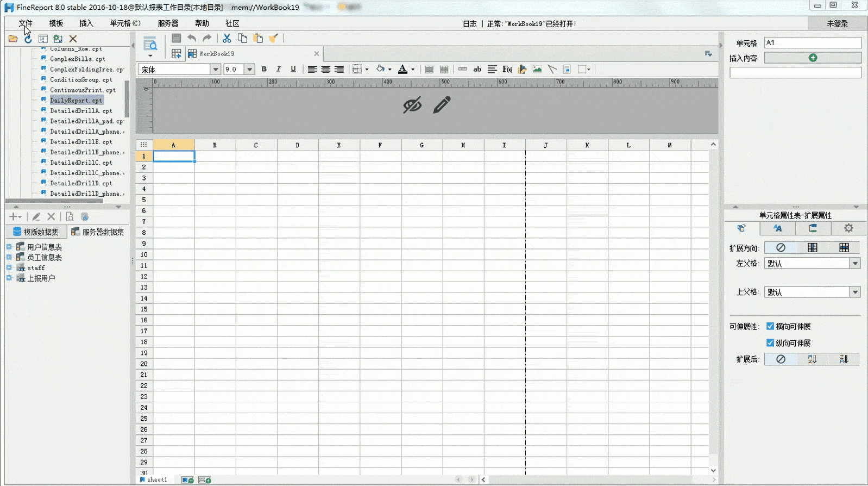The image size is (868, 486).
Task: Open the 模板 menu
Action: pos(56,23)
